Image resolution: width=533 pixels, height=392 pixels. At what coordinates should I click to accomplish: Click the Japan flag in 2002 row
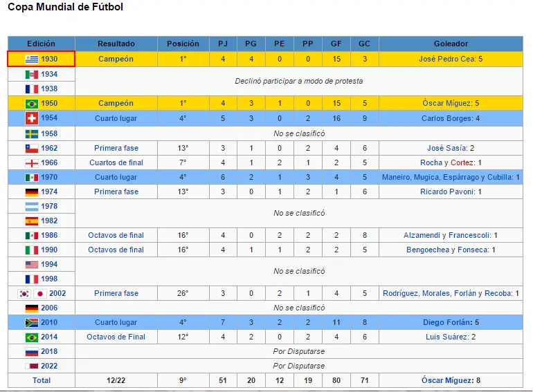pyautogui.click(x=39, y=294)
